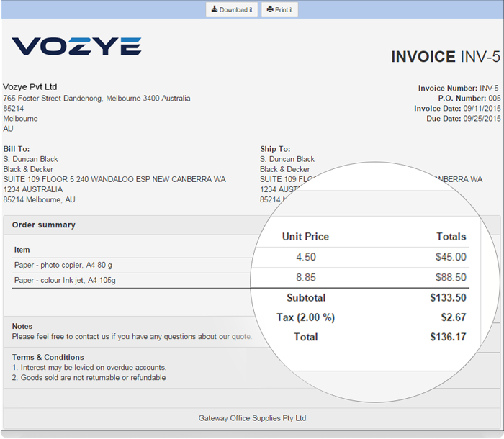Select term 2 about goods not returnable
Screen dimensions: 504x439
click(x=89, y=377)
